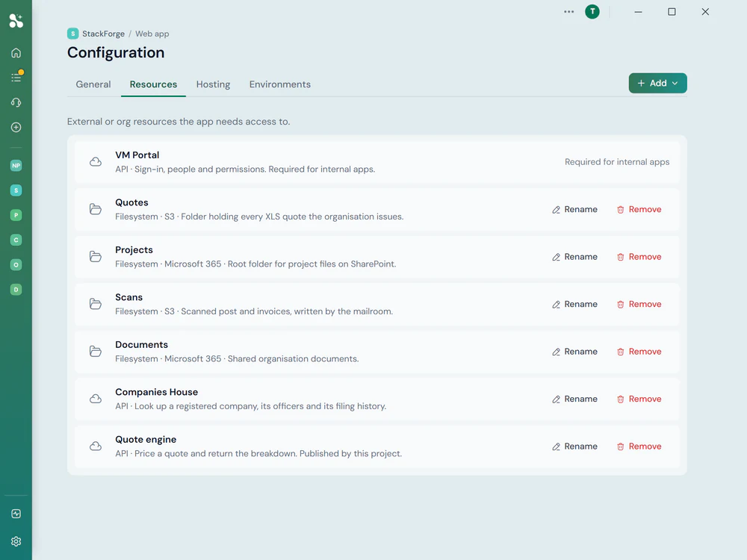The height and width of the screenshot is (560, 747).
Task: Click StackForge breadcrumb link
Action: 103,34
